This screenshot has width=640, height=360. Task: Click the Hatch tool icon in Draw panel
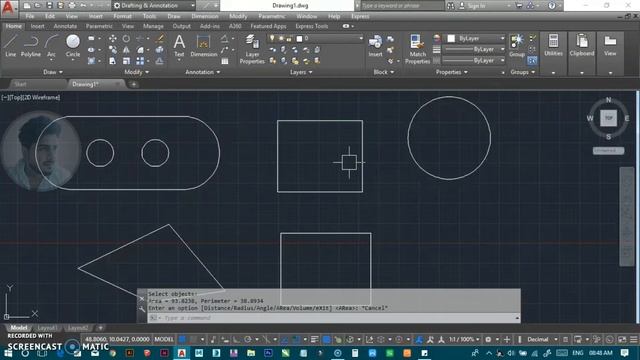click(x=91, y=61)
